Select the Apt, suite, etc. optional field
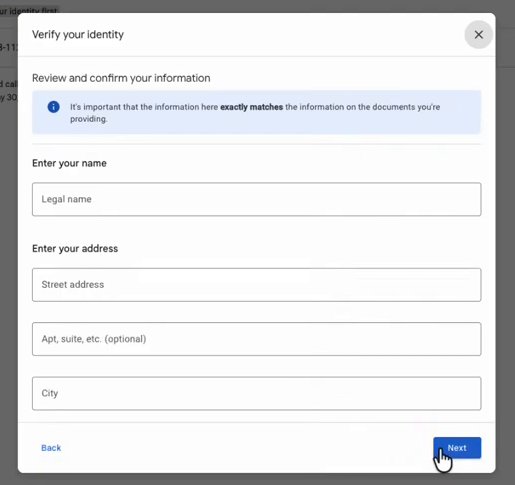The height and width of the screenshot is (485, 515). point(256,339)
